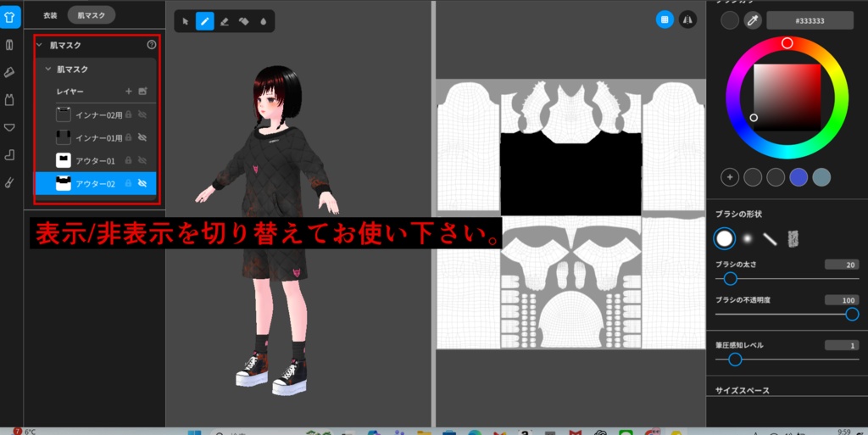Toggle the mirror symmetry painting button
This screenshot has width=868, height=435.
[688, 20]
